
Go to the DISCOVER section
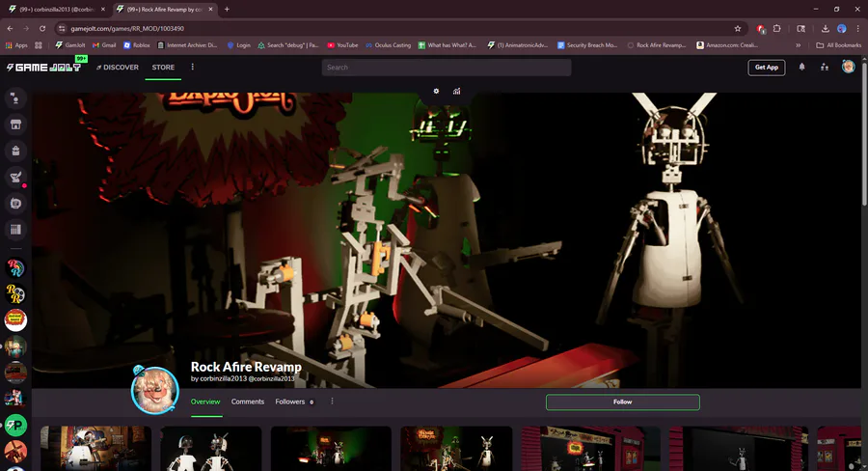[118, 67]
